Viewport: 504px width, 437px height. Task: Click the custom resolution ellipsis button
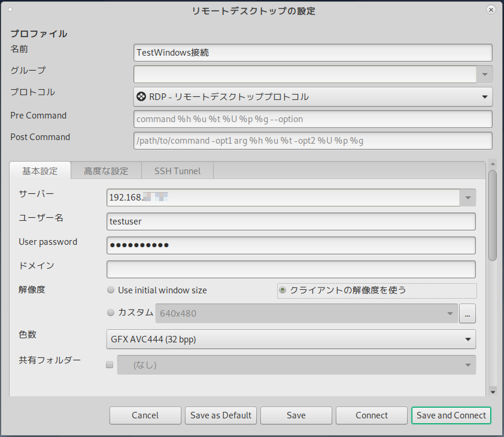tap(467, 314)
